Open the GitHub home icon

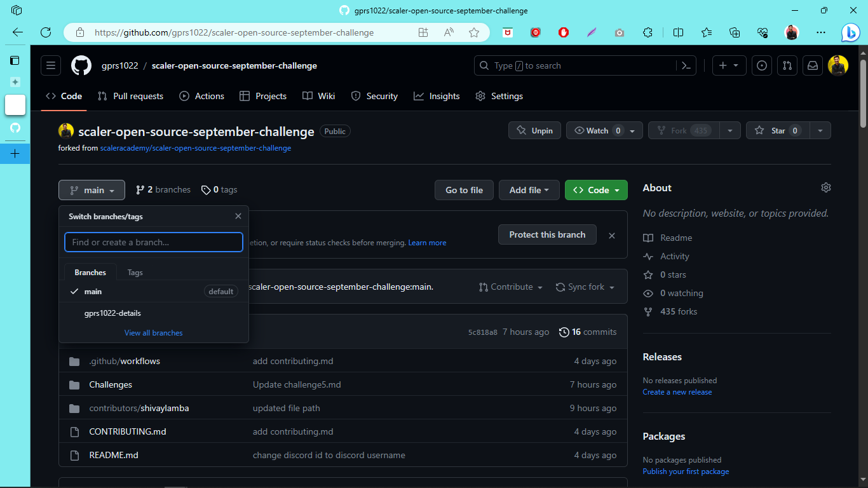pyautogui.click(x=81, y=65)
